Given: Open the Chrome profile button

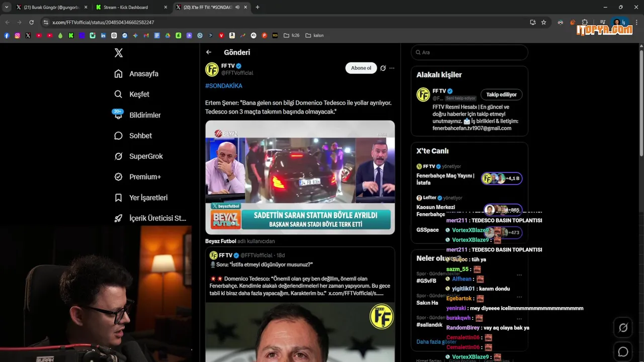Looking at the screenshot, I should [x=619, y=22].
